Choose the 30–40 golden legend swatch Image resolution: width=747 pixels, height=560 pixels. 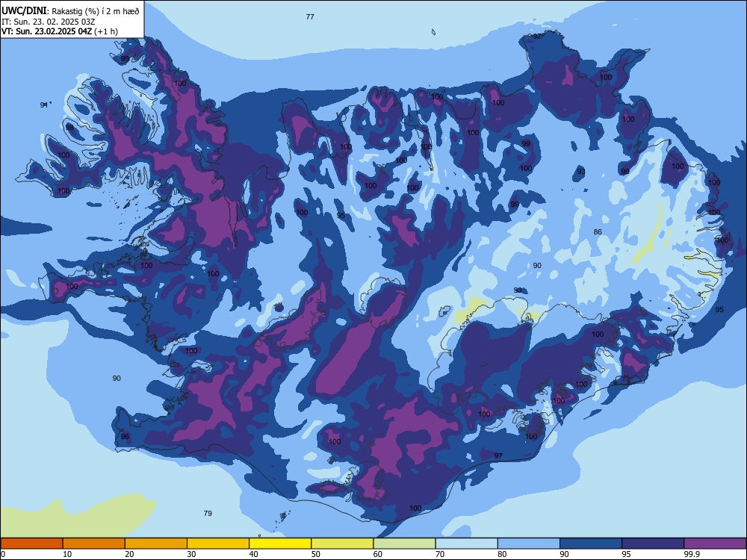tap(218, 544)
